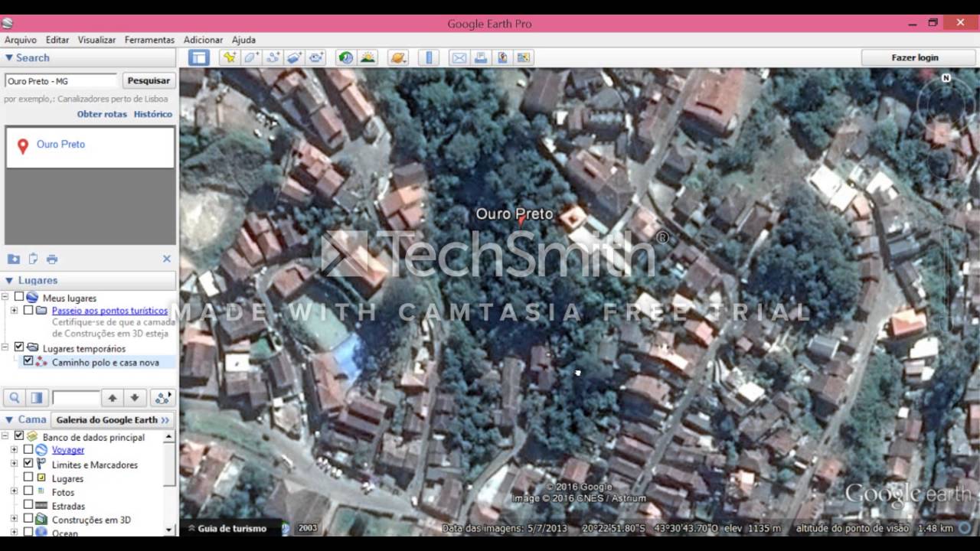
Task: Open the Visualizar menu
Action: (x=96, y=40)
